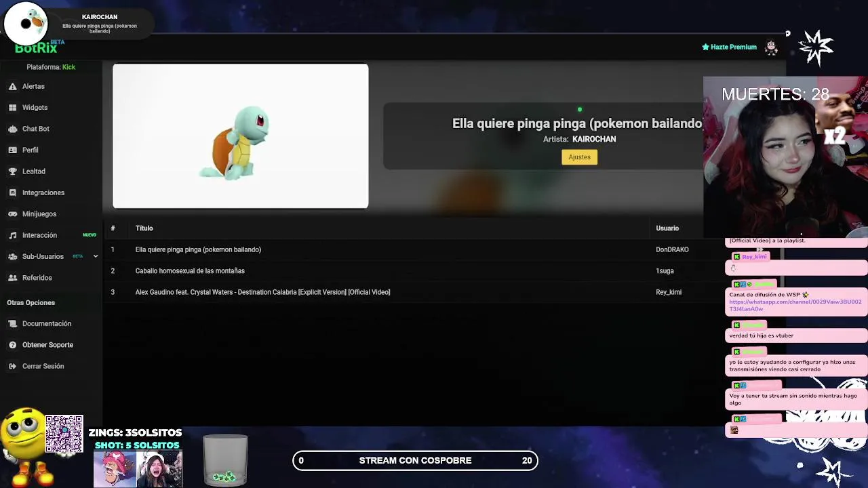Click the Perfil card icon
The width and height of the screenshot is (868, 488).
[12, 150]
